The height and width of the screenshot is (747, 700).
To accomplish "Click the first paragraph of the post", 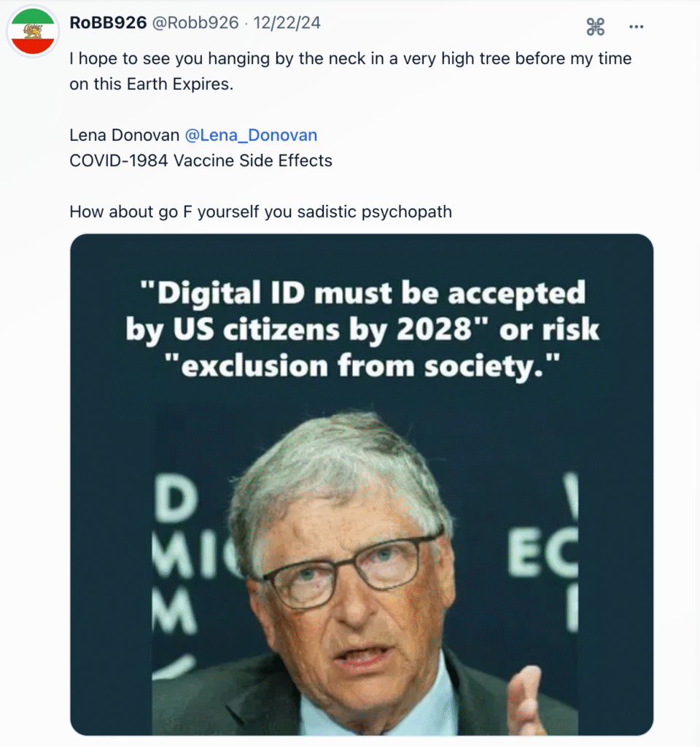I will pos(350,71).
